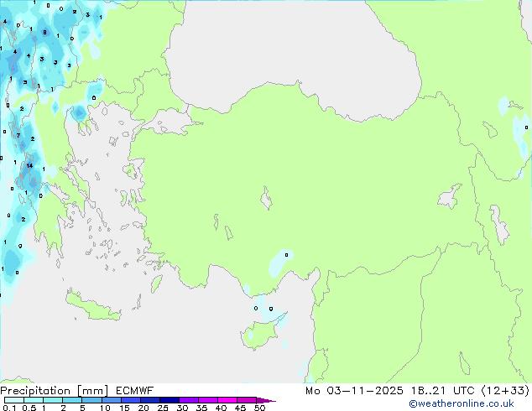The height and width of the screenshot is (411, 532).
Task: Click the island of Cyprus
Action: pos(263,332)
